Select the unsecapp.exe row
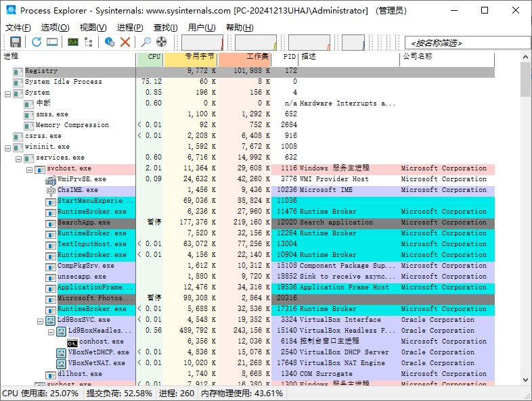The width and height of the screenshot is (532, 401). [x=247, y=277]
